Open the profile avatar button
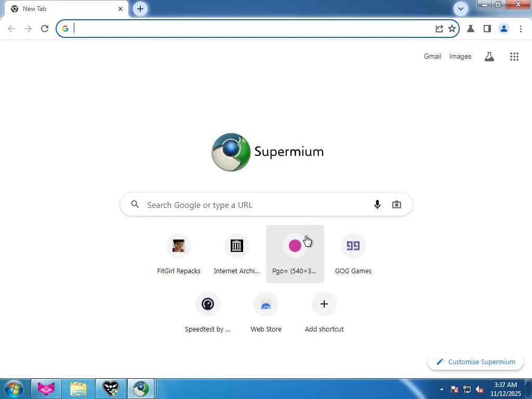 coord(504,29)
